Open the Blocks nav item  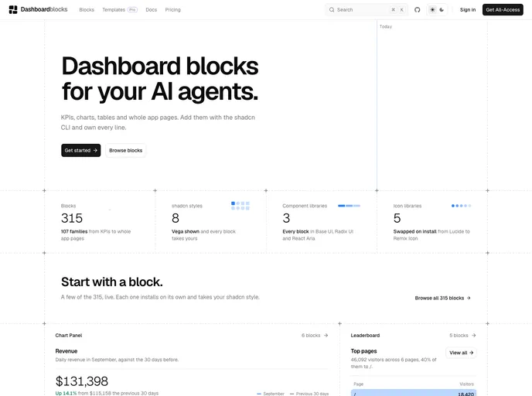[x=87, y=10]
